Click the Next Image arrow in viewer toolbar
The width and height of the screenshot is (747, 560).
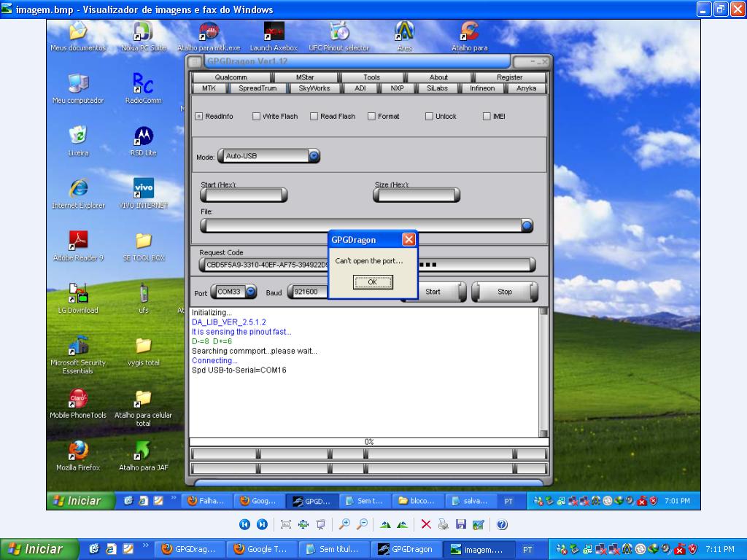coord(262,524)
